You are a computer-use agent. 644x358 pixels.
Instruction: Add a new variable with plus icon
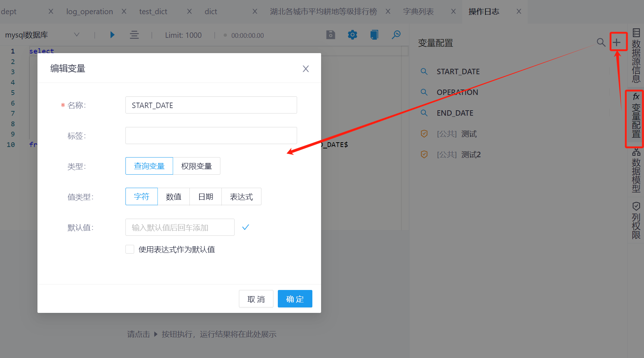point(616,43)
